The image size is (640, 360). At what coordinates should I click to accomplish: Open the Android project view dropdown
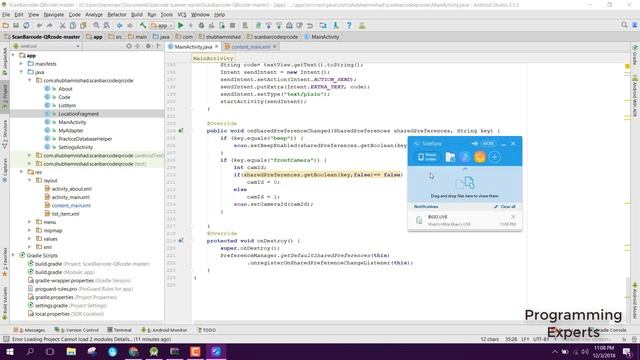coord(46,46)
